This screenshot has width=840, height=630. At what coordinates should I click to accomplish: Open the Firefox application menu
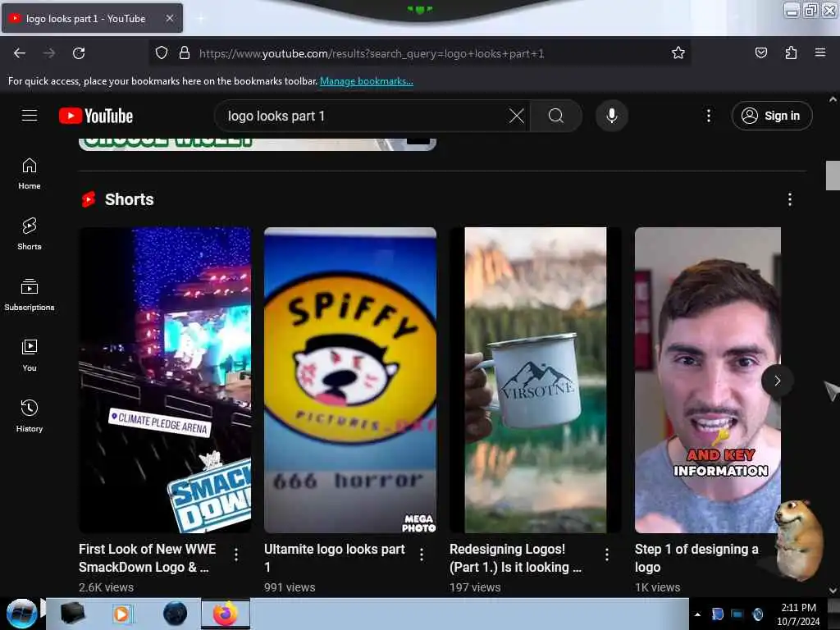(x=820, y=53)
